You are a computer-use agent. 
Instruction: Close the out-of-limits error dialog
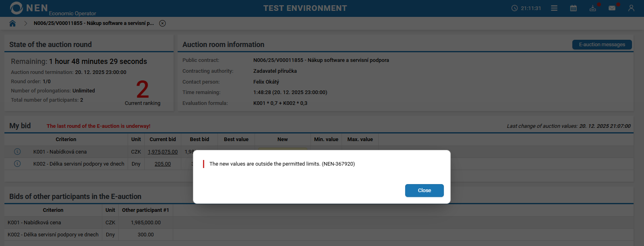pyautogui.click(x=424, y=191)
